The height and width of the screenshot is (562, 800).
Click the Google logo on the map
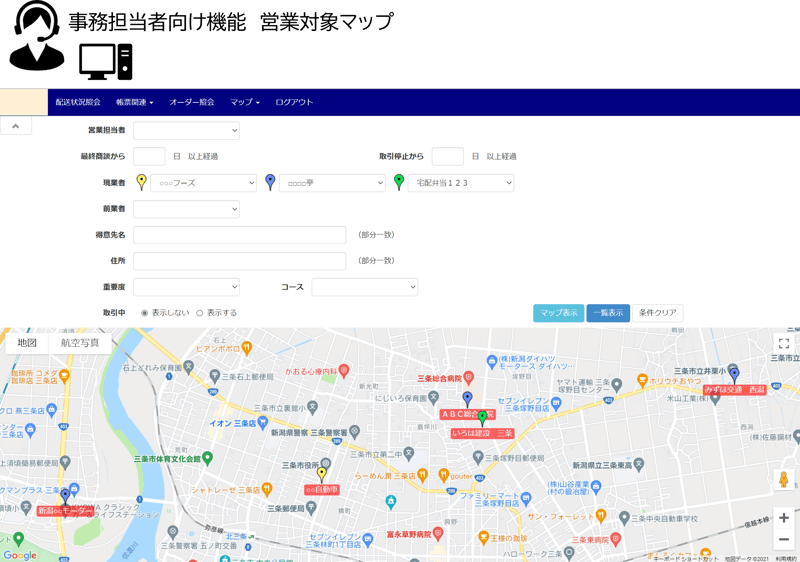[20, 555]
